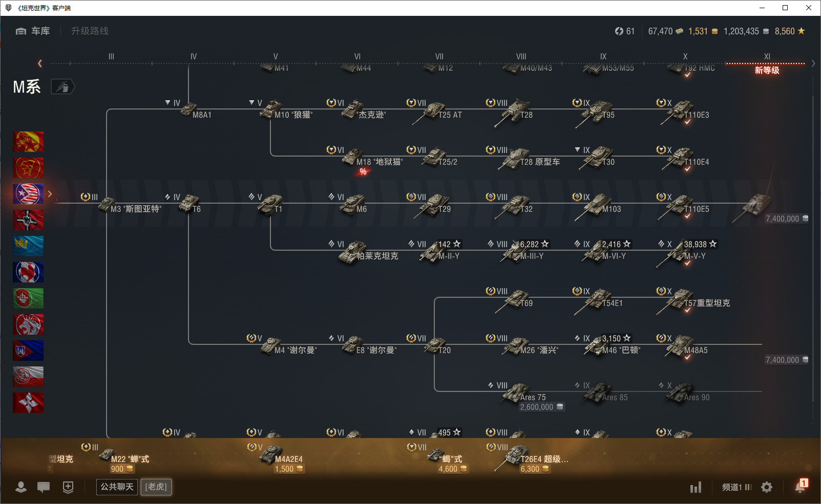Switch to the 升级路线 tab

(x=90, y=31)
